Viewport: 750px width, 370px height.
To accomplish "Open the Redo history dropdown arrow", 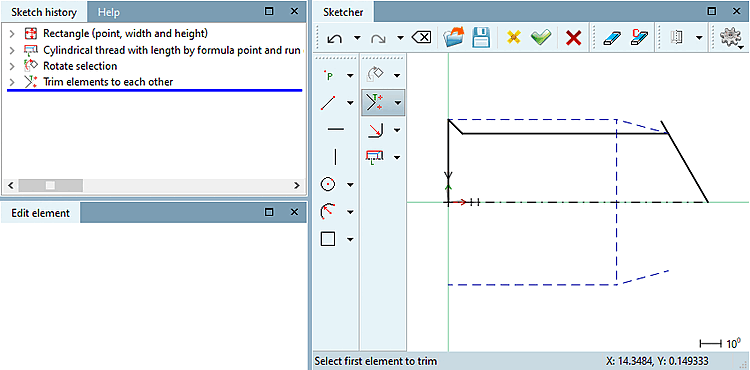I will click(x=400, y=38).
